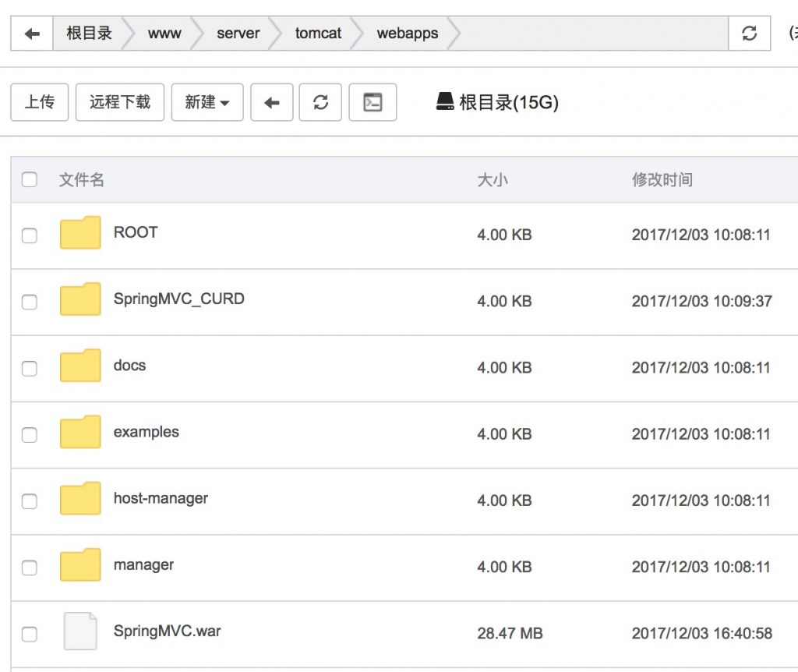Click the 上传 upload button

(x=40, y=103)
